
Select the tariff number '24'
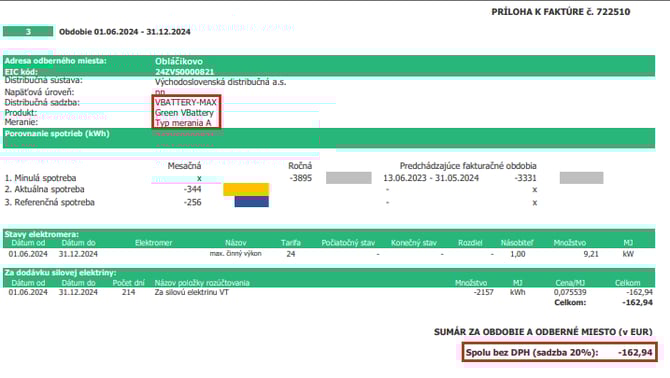tap(291, 254)
